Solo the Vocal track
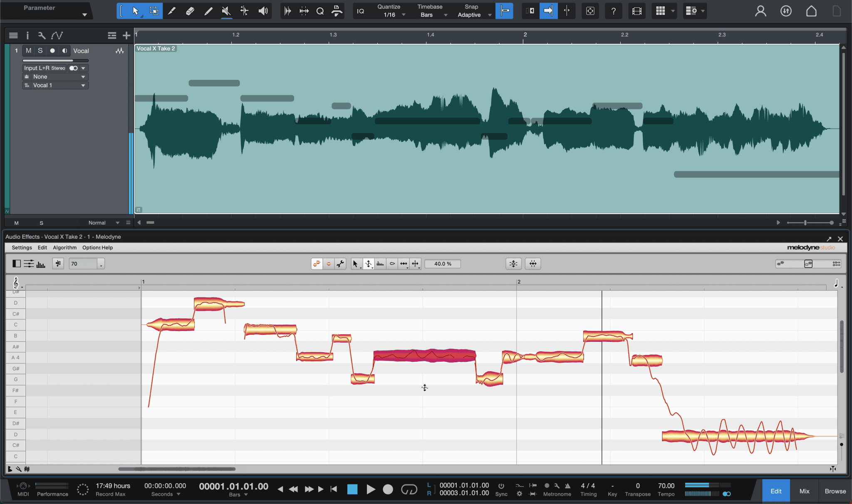Screen dimensions: 852x504 (x=40, y=50)
